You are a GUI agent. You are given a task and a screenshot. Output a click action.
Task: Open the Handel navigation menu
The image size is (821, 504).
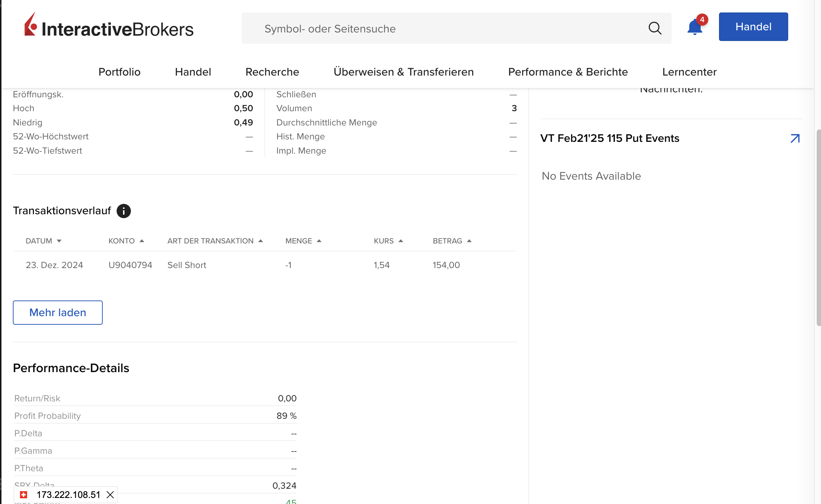(193, 72)
